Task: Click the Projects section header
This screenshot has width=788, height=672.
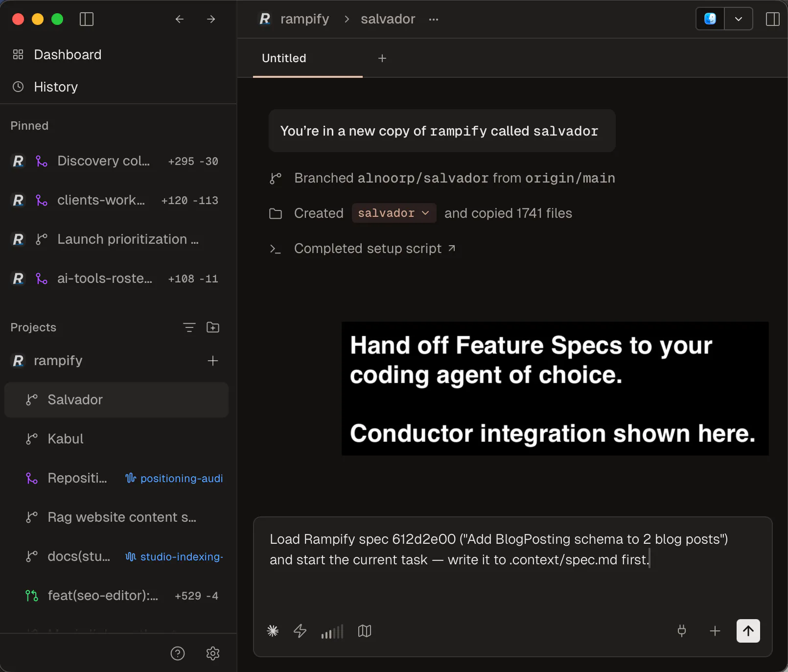Action: 33,327
